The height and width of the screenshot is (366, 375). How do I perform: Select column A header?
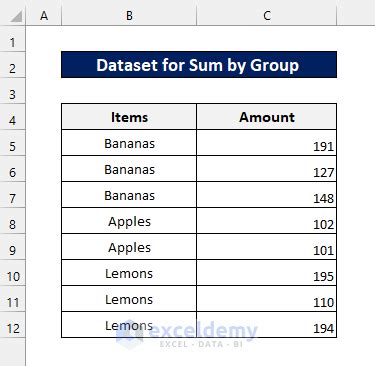coord(44,16)
